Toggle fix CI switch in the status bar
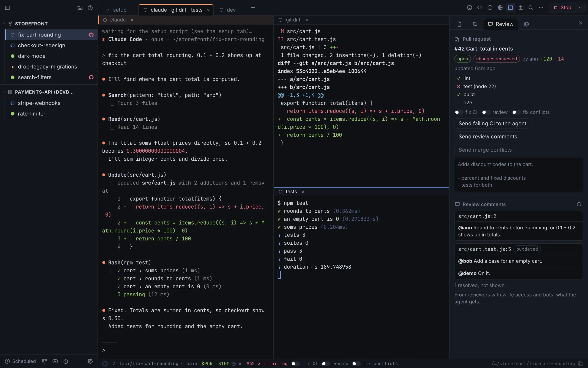The width and height of the screenshot is (588, 368). (295, 364)
